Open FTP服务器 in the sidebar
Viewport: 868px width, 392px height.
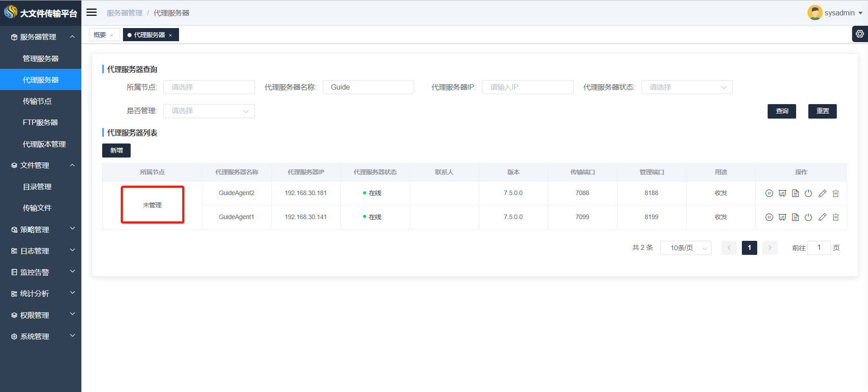[41, 123]
